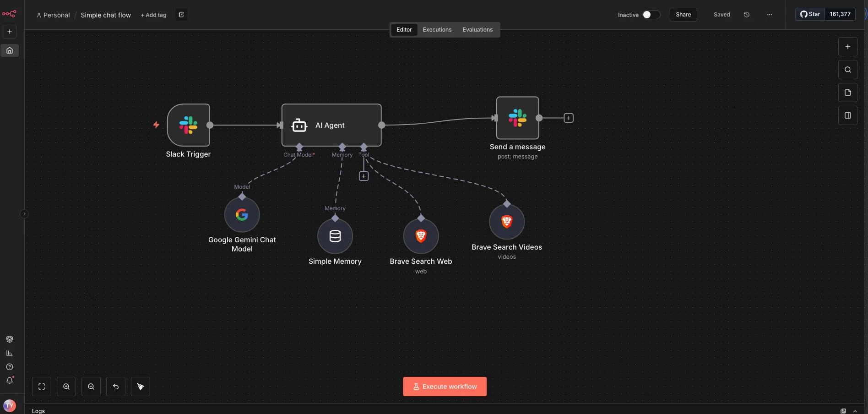This screenshot has width=868, height=414.
Task: Select the Google Gemini Chat Model node
Action: coord(242,214)
